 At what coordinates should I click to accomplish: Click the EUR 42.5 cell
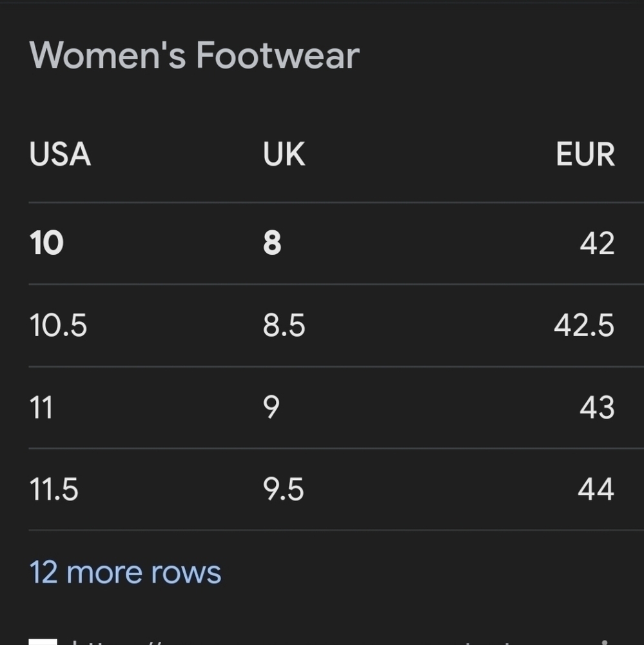584,325
